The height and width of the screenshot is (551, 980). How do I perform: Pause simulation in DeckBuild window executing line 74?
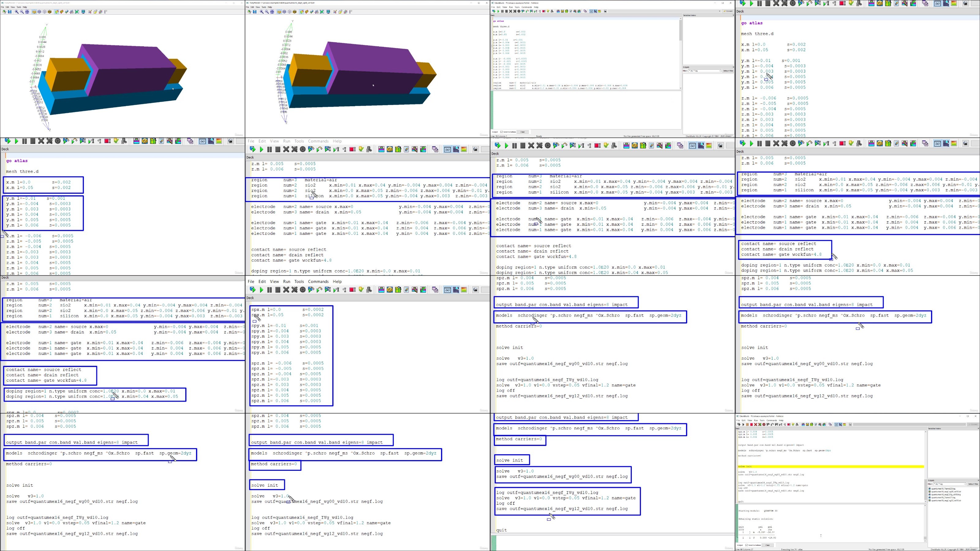pyautogui.click(x=747, y=425)
